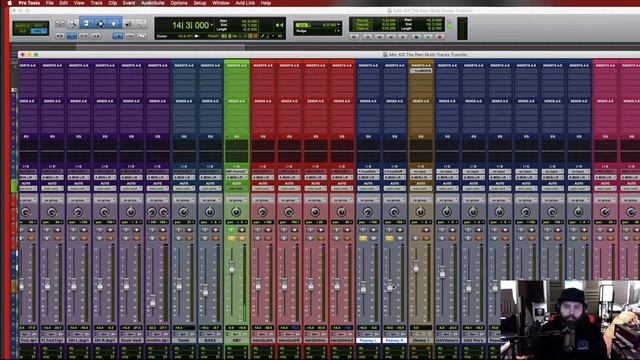Mute the Toms track
The image size is (640, 360).
coord(189,238)
